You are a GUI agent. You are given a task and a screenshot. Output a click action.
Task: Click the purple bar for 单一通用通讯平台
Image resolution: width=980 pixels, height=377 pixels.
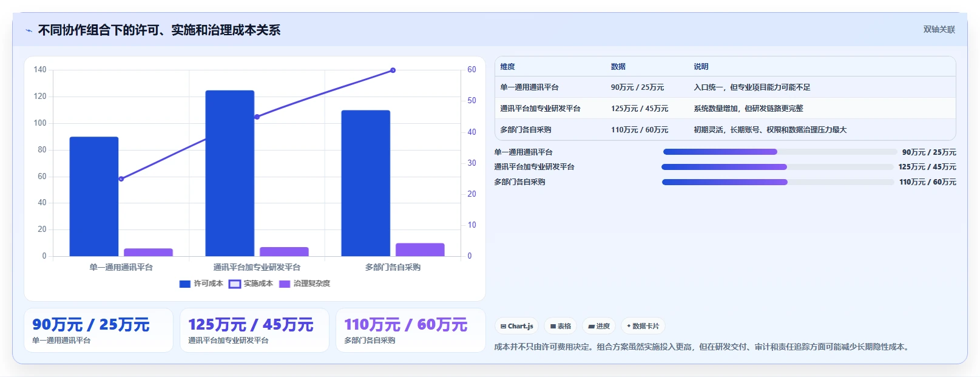pyautogui.click(x=148, y=252)
